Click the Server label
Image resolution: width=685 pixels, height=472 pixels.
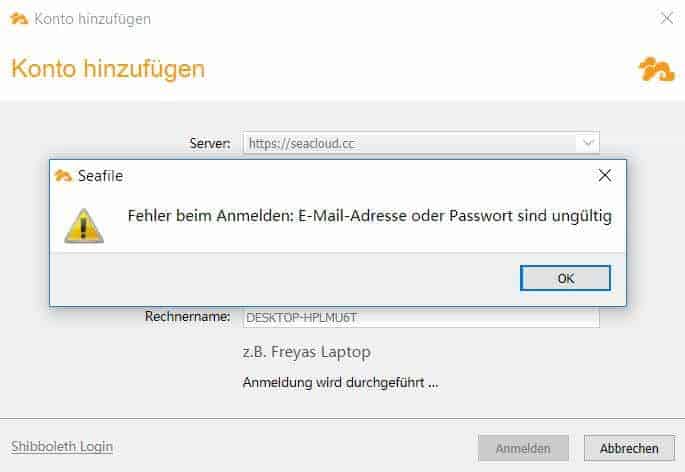210,143
